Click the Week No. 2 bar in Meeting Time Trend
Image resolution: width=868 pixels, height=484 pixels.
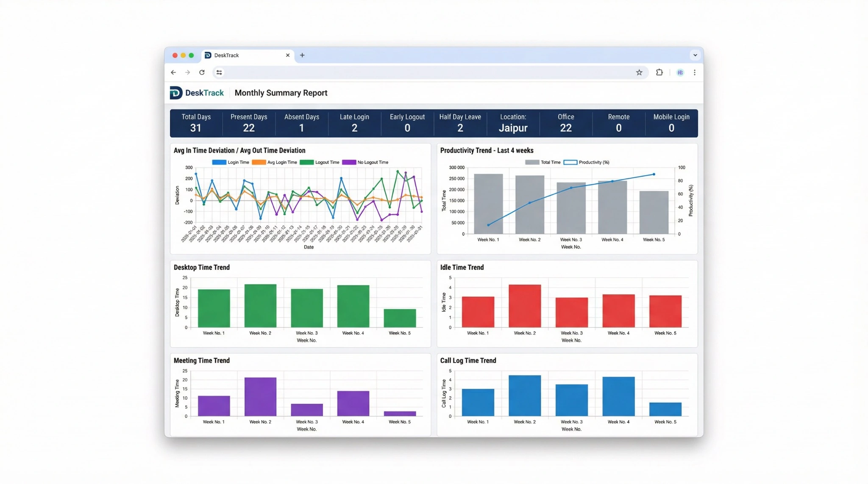click(260, 396)
